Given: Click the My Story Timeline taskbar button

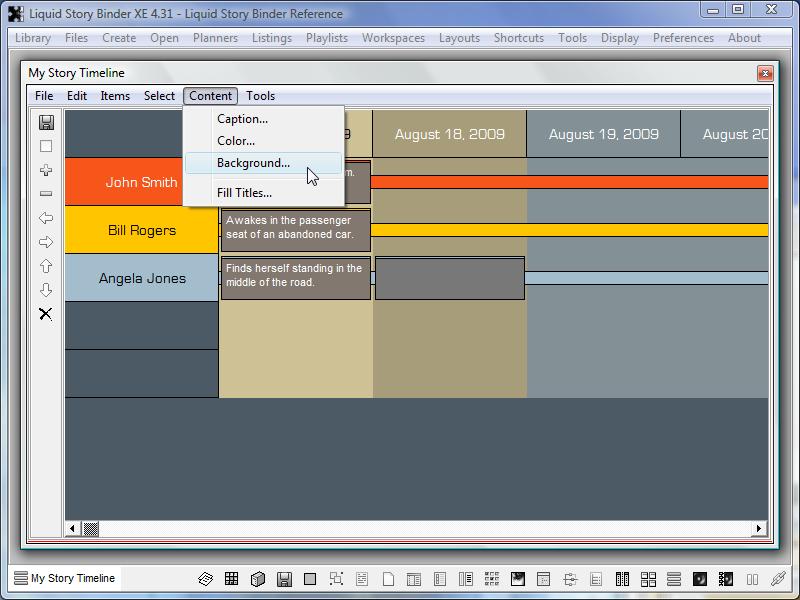Looking at the screenshot, I should click(65, 578).
